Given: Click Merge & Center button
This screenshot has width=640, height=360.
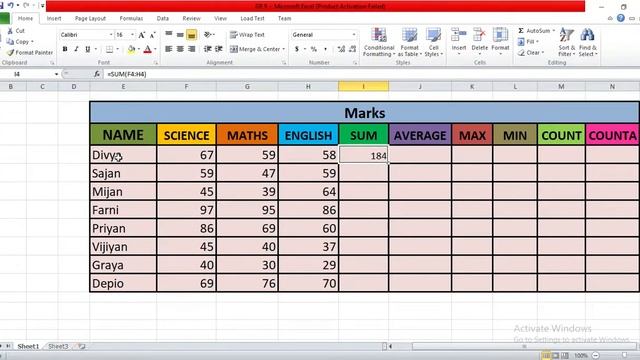Looking at the screenshot, I should point(255,49).
